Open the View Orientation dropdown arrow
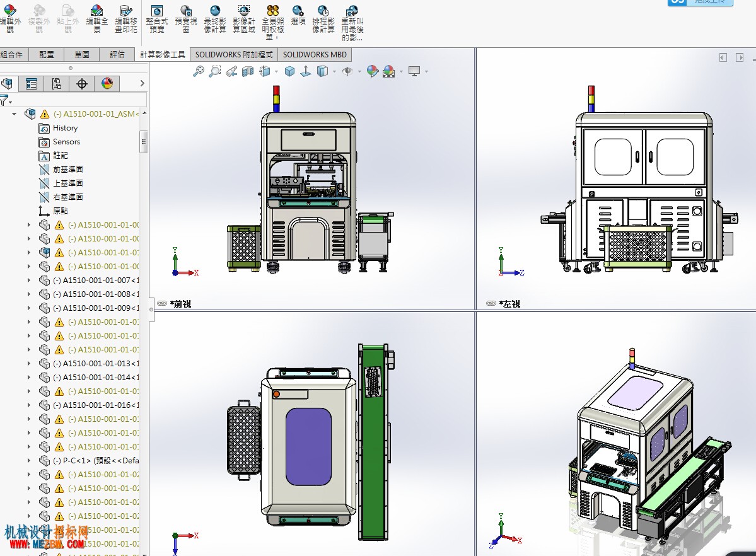 click(276, 72)
